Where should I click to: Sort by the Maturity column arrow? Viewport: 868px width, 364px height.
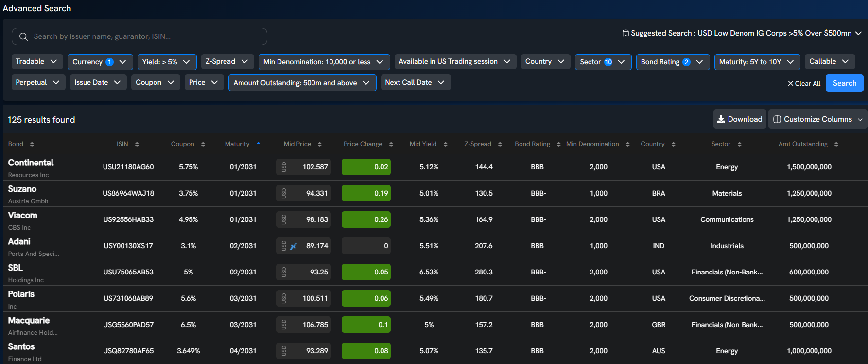pyautogui.click(x=259, y=144)
